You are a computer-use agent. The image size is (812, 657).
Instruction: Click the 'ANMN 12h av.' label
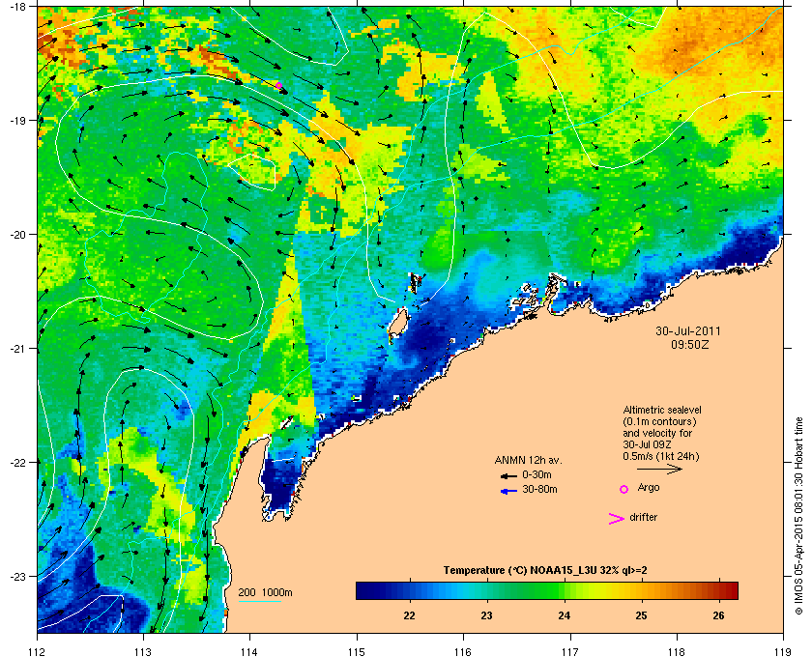(x=528, y=460)
